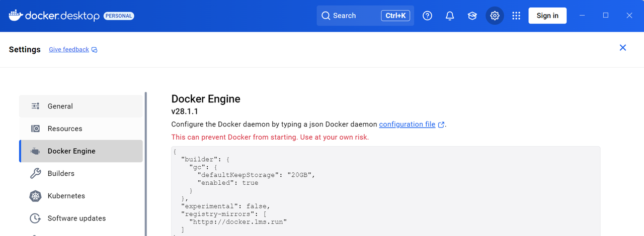Click the Builders wrench icon
Screen dimensions: 644x236
35,173
